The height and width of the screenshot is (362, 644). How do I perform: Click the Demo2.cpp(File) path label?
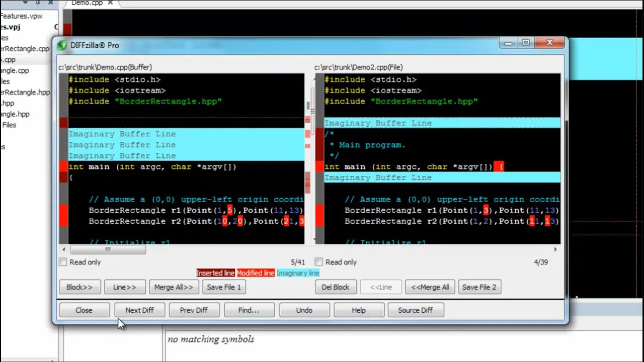pos(359,67)
